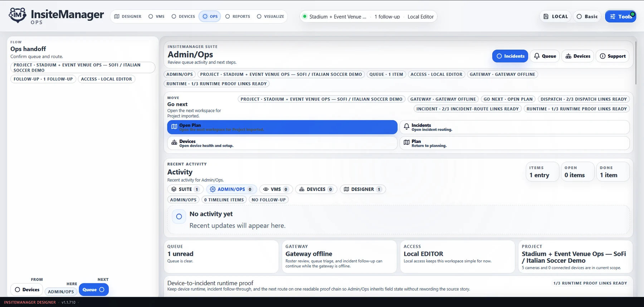Click the 1 follow-up status label
644x307 pixels.
coord(387,16)
